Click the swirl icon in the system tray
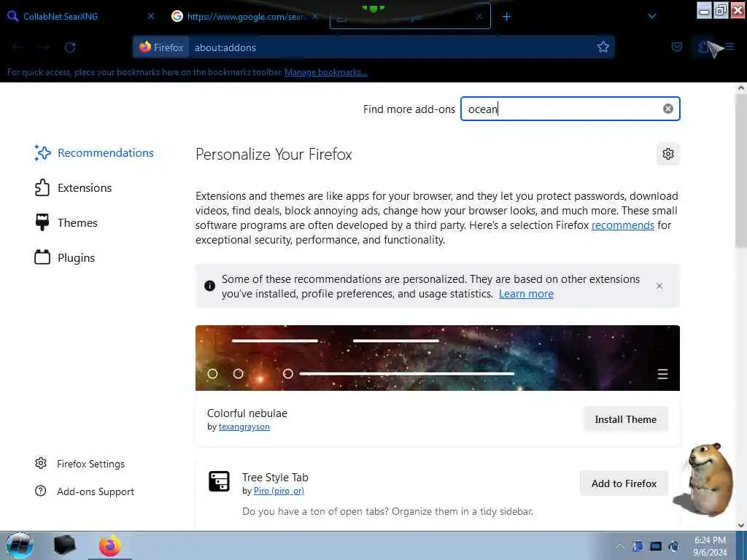Viewport: 747px width, 560px height. pos(673,546)
